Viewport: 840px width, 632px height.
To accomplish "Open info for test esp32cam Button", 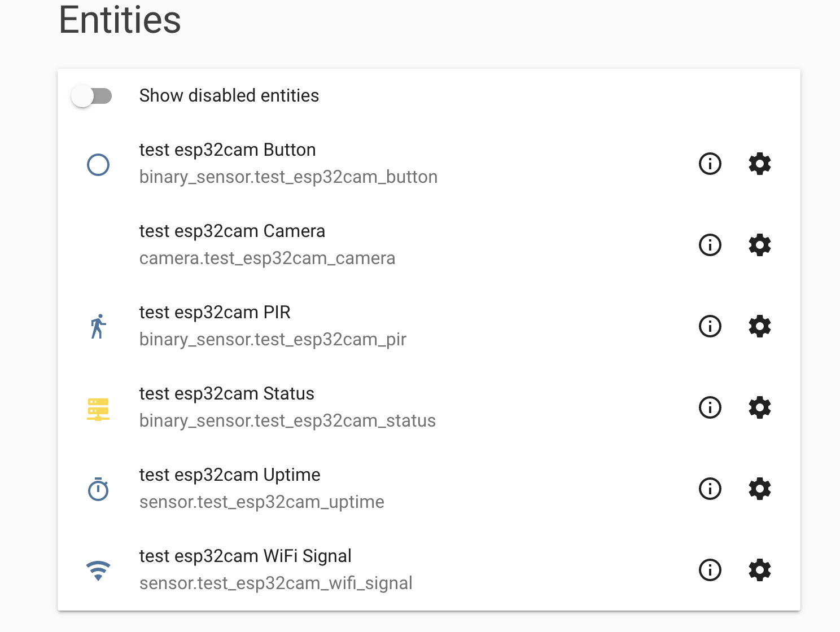I will pyautogui.click(x=710, y=164).
